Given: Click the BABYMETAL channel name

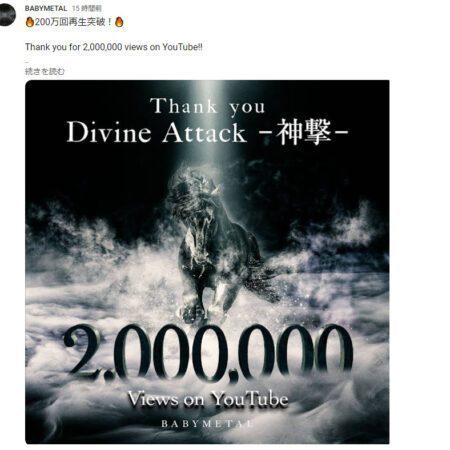Looking at the screenshot, I should 46,8.
